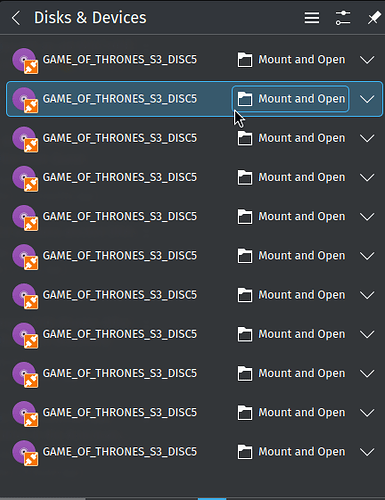Screen dimensions: 385x500
Task: Click the purple disc icon of highlighted entry
Action: click(25, 100)
